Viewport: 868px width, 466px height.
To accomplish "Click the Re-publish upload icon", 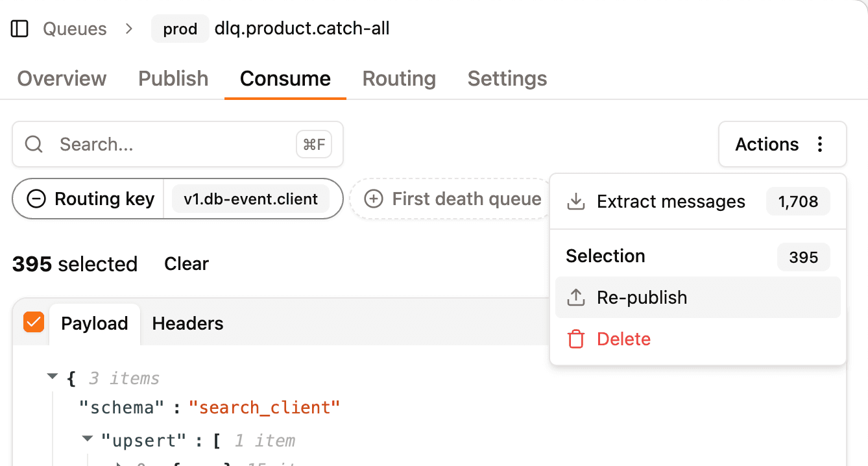I will (575, 297).
